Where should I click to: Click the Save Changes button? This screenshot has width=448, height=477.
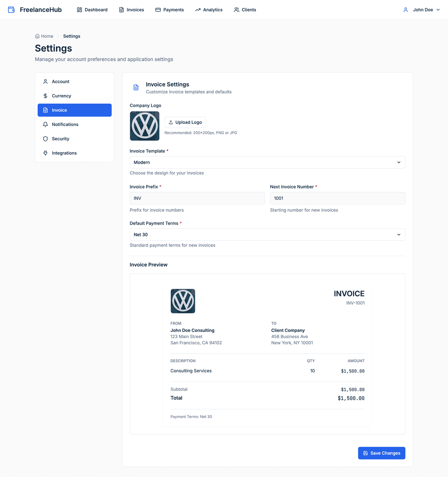click(x=381, y=453)
